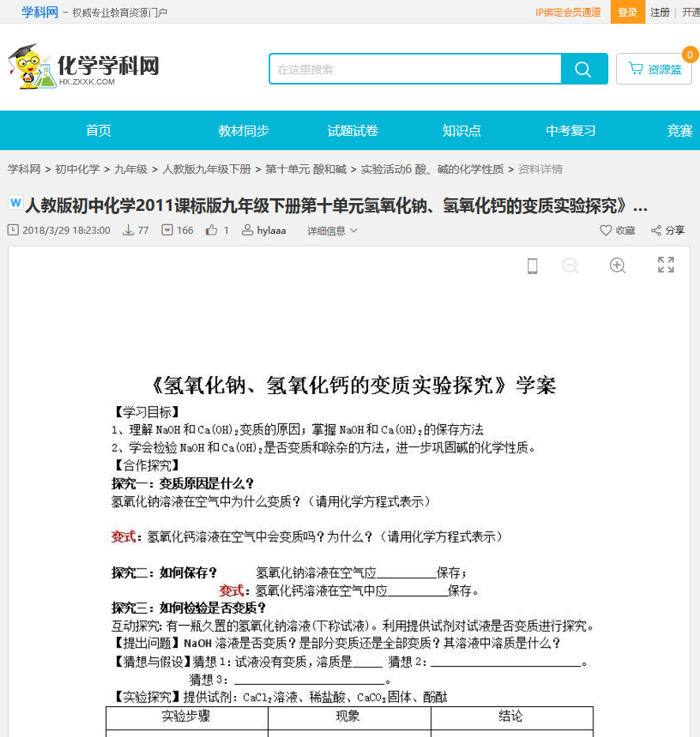Like the resource with the thumbs-up icon
This screenshot has width=700, height=737.
click(x=210, y=230)
